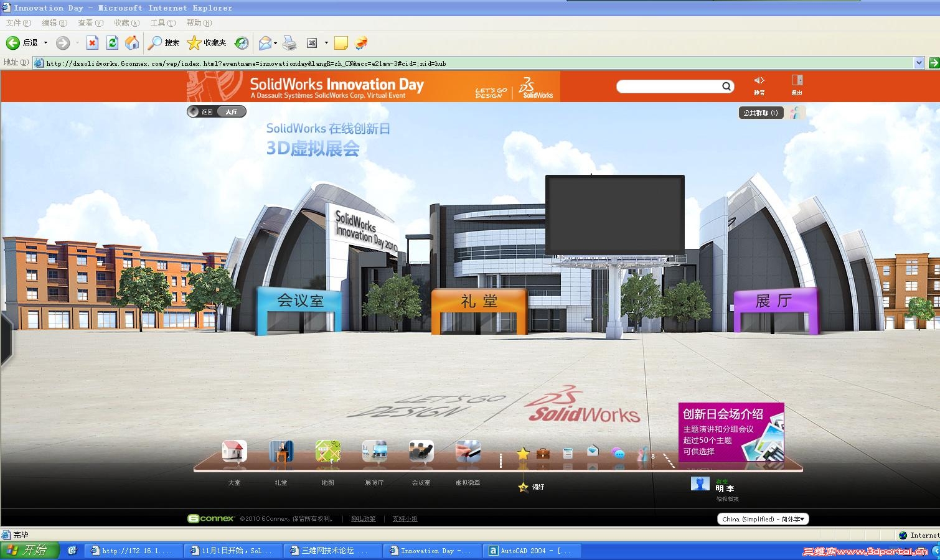
Task: Click the yellow note toolbar icon
Action: (341, 42)
